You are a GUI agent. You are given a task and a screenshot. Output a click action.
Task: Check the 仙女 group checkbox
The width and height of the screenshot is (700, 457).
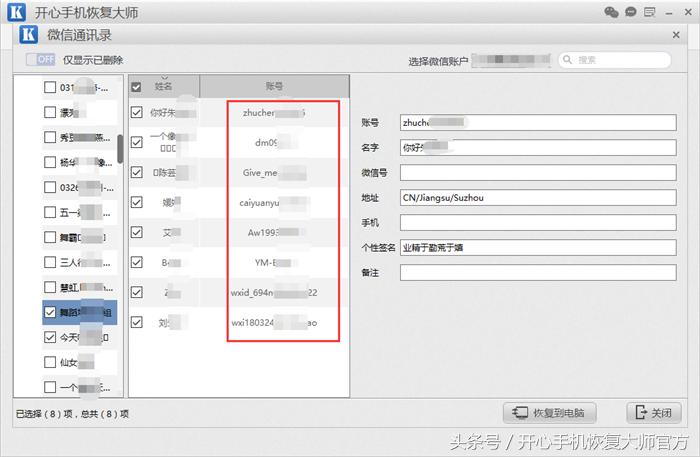click(x=50, y=362)
